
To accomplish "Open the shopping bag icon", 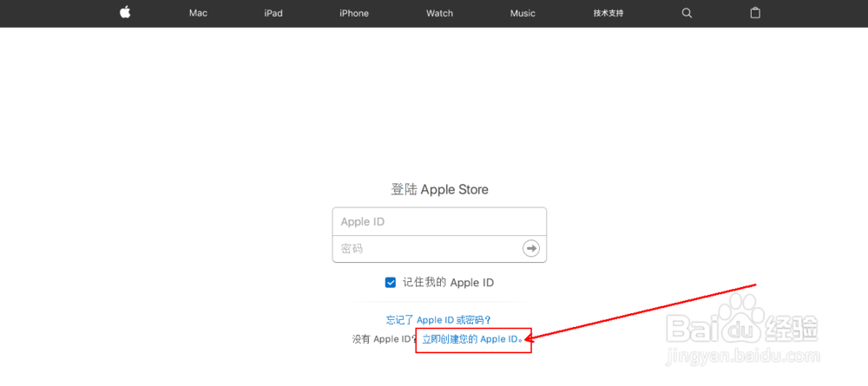I will tap(755, 13).
